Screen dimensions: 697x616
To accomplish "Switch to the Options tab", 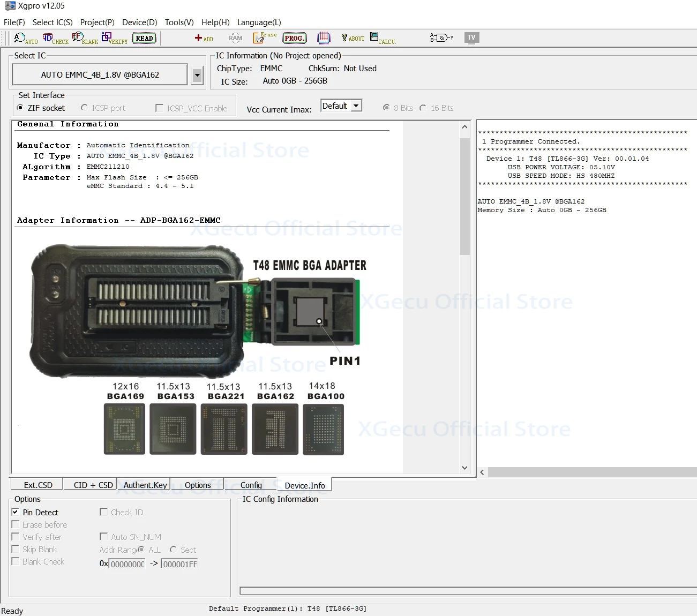I will click(x=198, y=485).
